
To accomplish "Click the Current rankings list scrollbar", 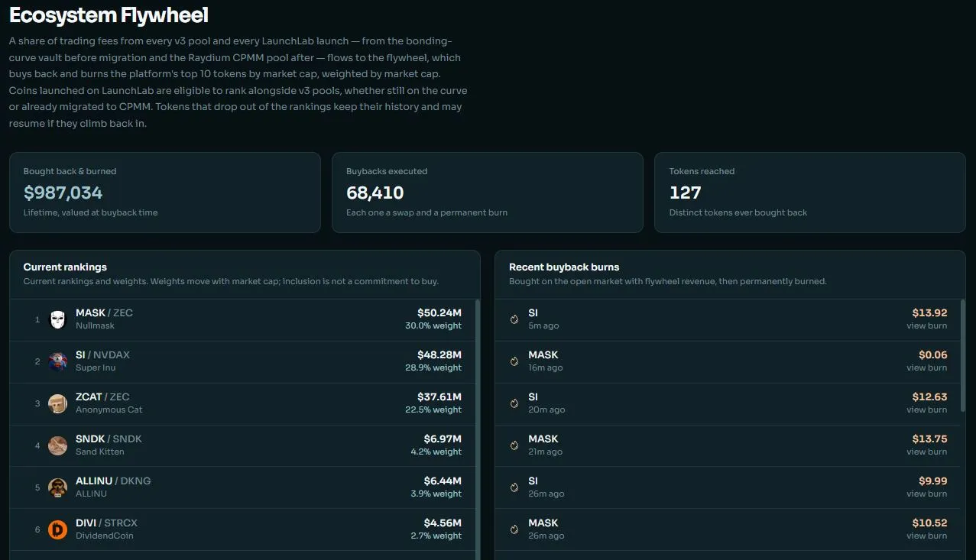I will pyautogui.click(x=478, y=429).
